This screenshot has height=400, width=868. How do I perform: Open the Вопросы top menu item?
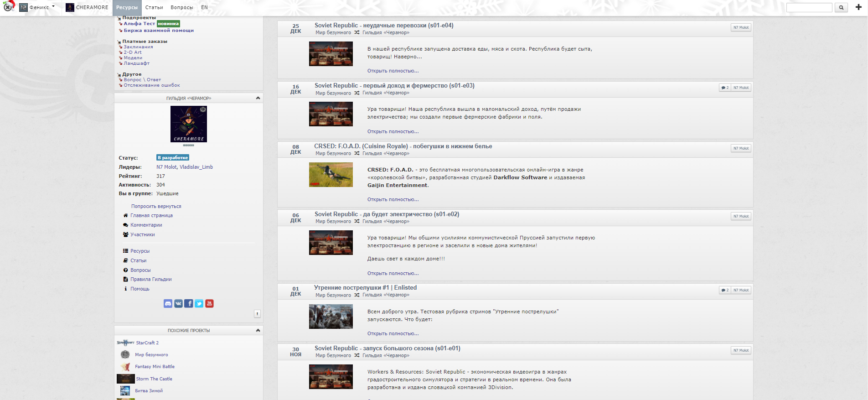pyautogui.click(x=182, y=7)
